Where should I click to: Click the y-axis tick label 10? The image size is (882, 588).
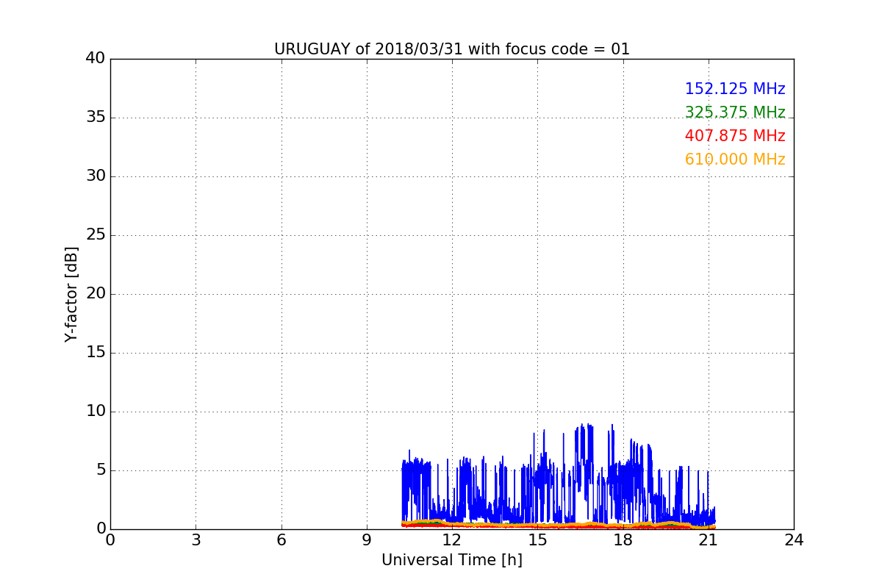click(96, 412)
